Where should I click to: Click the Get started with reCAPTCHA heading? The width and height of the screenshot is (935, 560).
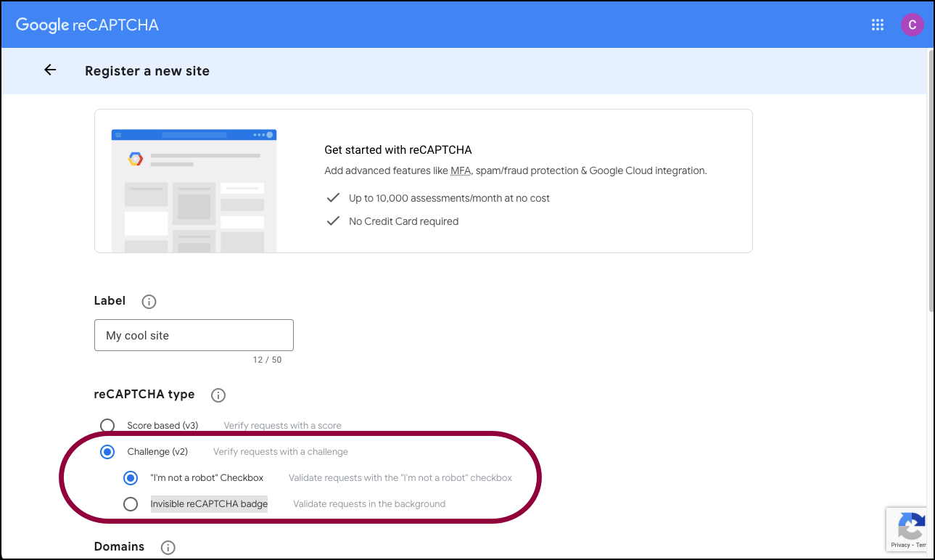(x=398, y=150)
